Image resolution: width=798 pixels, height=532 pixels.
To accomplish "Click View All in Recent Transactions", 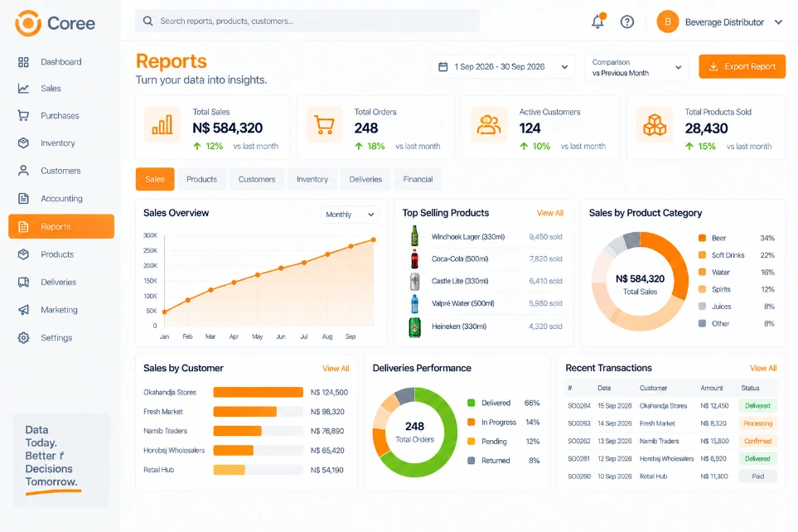I will click(x=763, y=368).
